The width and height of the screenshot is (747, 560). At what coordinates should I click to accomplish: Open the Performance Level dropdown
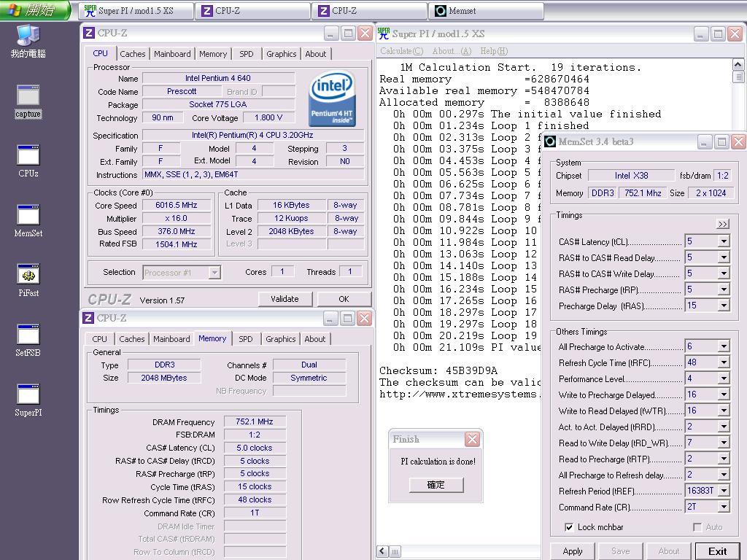point(724,378)
